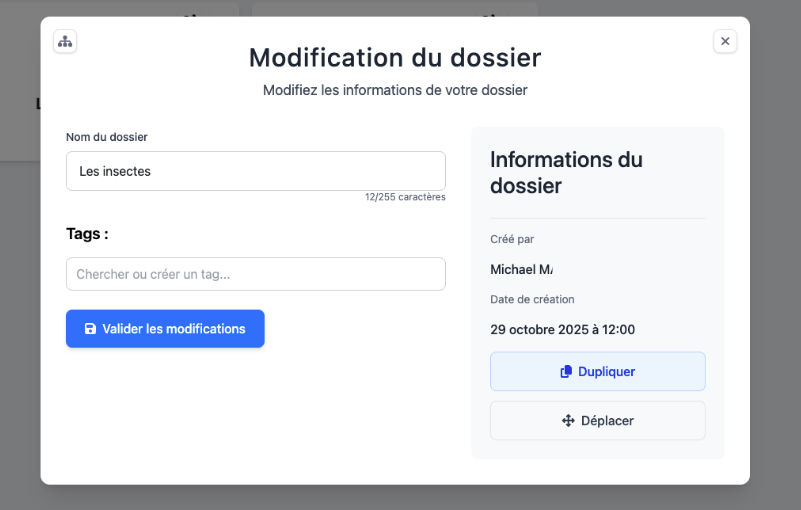Click the hierarchy tree icon in the dialog corner
This screenshot has width=801, height=510.
pyautogui.click(x=65, y=41)
